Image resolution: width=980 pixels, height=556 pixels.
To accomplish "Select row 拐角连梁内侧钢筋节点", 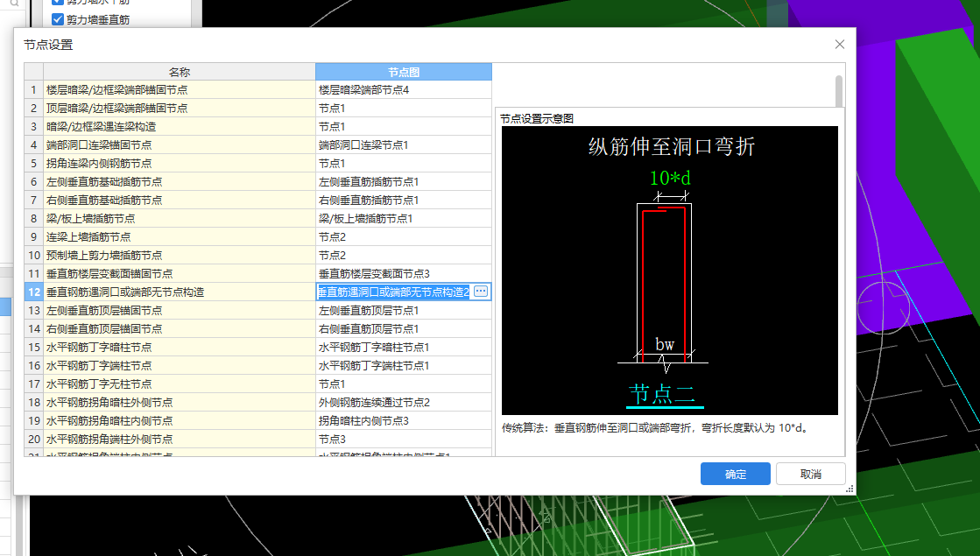I will click(x=180, y=164).
